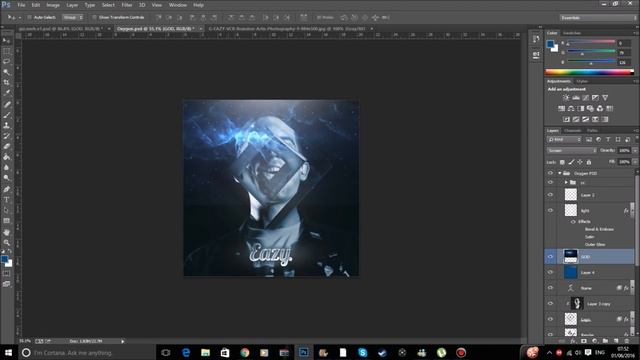Switch to the Channels tab
640x360 pixels.
click(572, 131)
